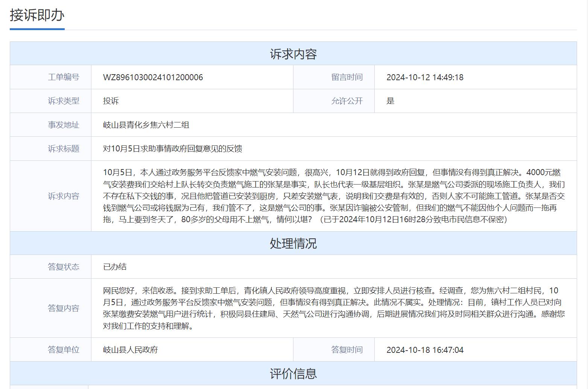Click the 允许公开 label

pyautogui.click(x=347, y=101)
